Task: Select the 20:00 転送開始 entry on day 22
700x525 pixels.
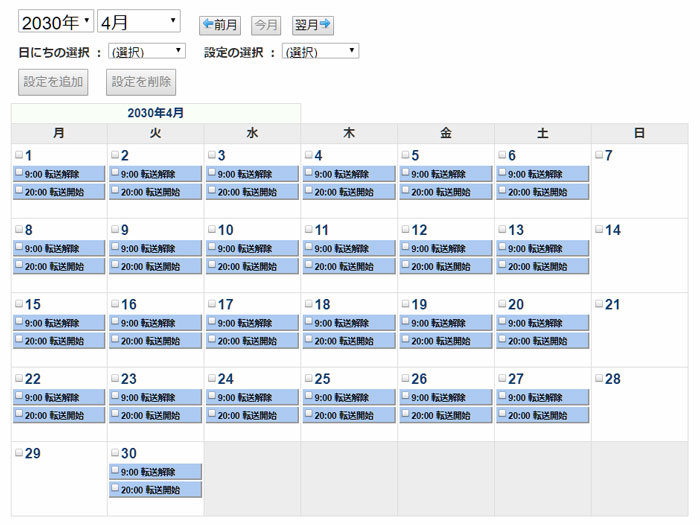Action: 59,415
